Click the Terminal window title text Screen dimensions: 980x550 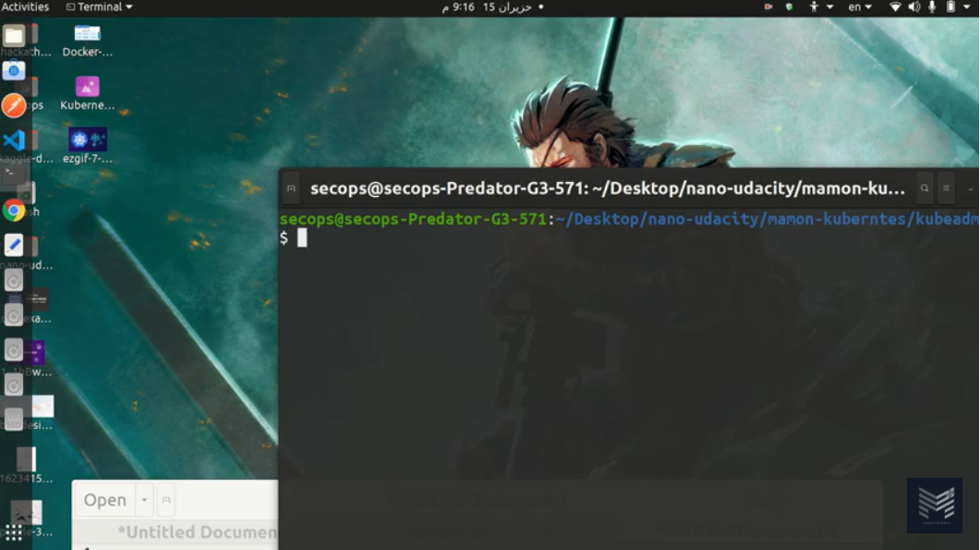tap(608, 189)
